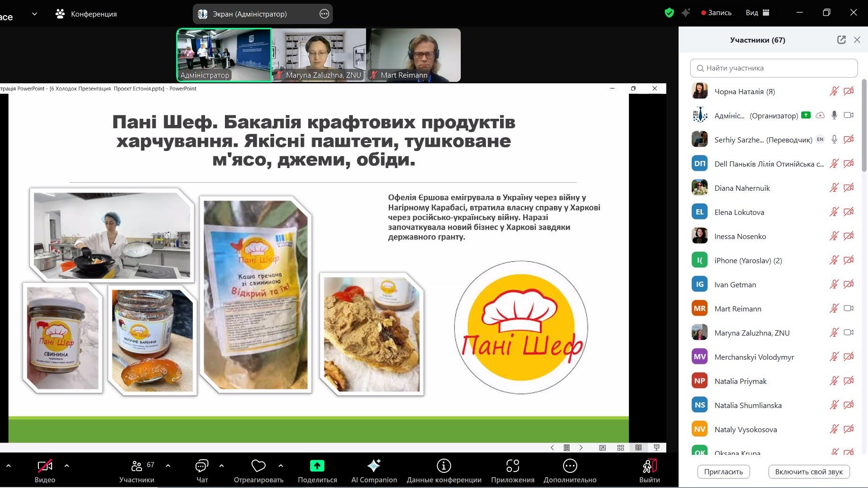
Task: Expand the video options arrow
Action: 67,466
